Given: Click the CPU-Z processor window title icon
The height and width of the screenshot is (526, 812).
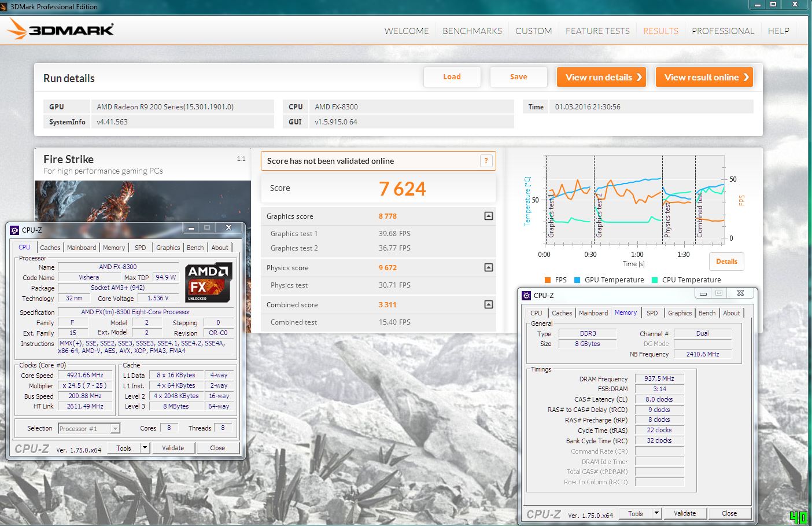Looking at the screenshot, I should click(15, 230).
